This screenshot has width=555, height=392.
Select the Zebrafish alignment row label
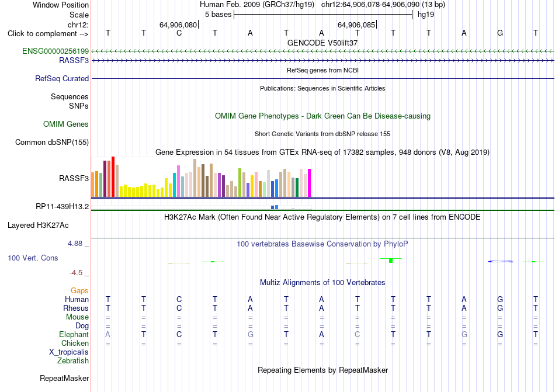(73, 361)
